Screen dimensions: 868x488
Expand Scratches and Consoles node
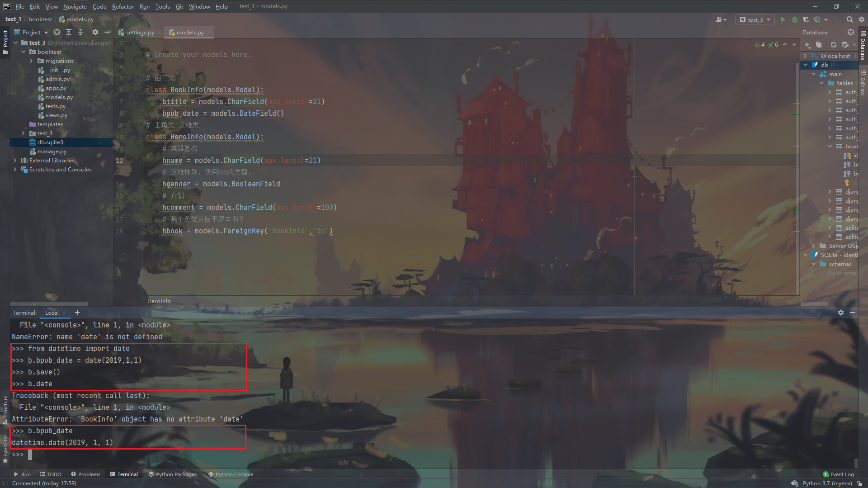coord(15,170)
